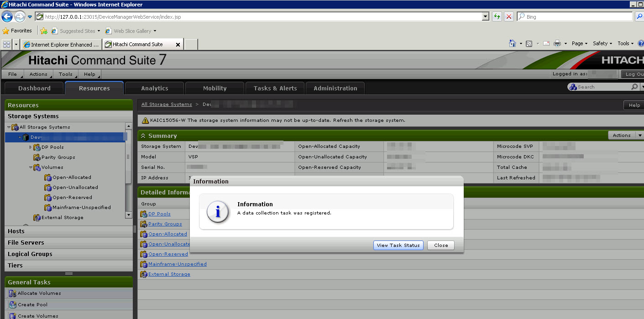Click the View Task Status button

tap(398, 245)
